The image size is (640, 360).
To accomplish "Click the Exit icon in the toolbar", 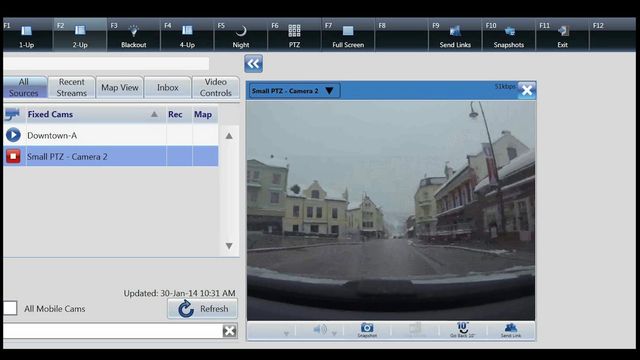I will tap(563, 31).
